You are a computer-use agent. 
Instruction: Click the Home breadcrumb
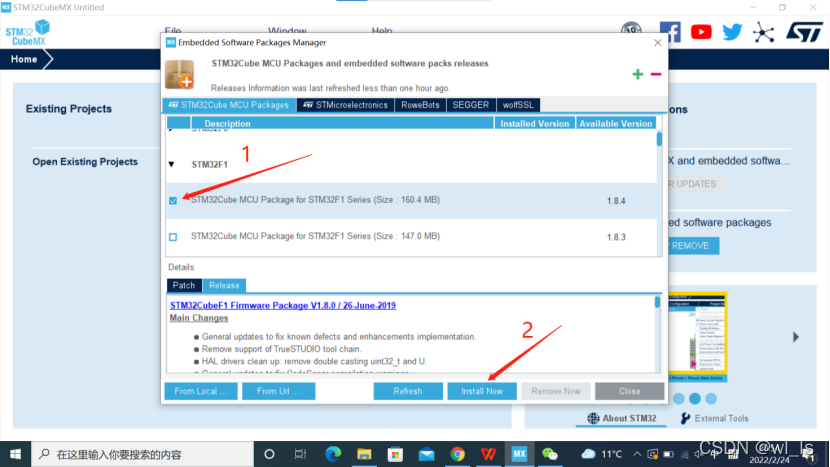tap(24, 59)
